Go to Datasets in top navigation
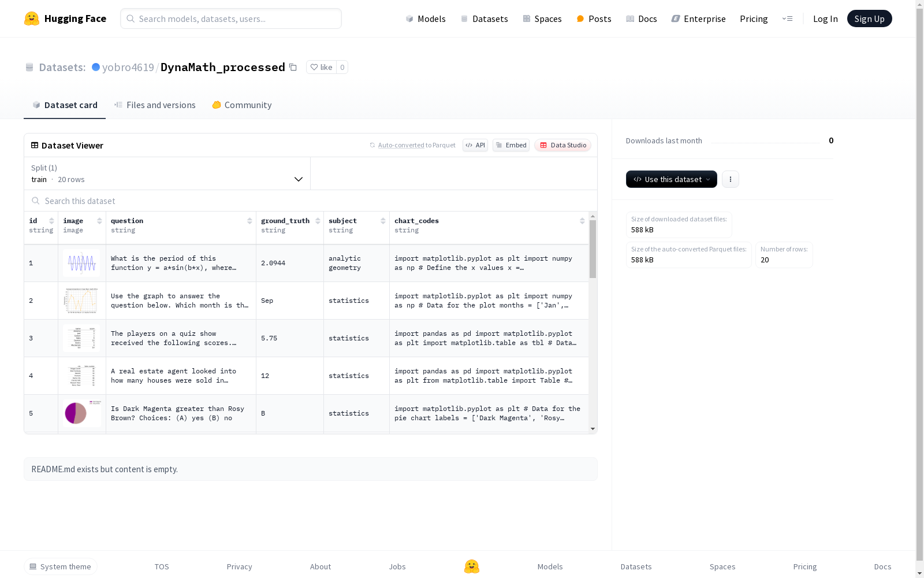Image resolution: width=924 pixels, height=578 pixels. pos(484,18)
